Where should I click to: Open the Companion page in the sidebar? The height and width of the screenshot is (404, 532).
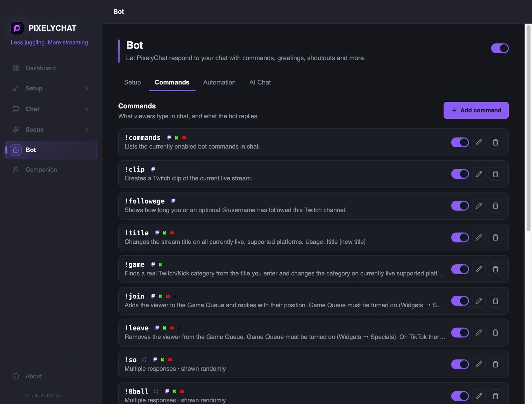point(51,170)
